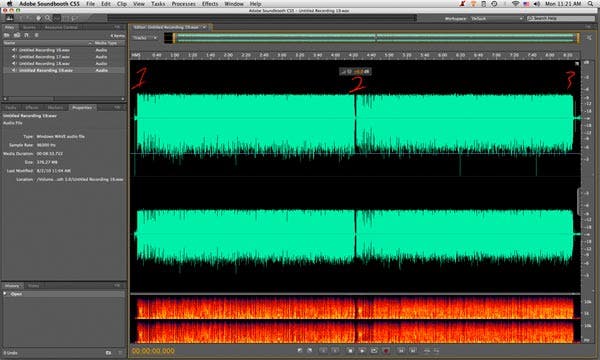Click the Adobe Soundbooth CS5 application menu
This screenshot has width=600, height=360.
pos(49,3)
